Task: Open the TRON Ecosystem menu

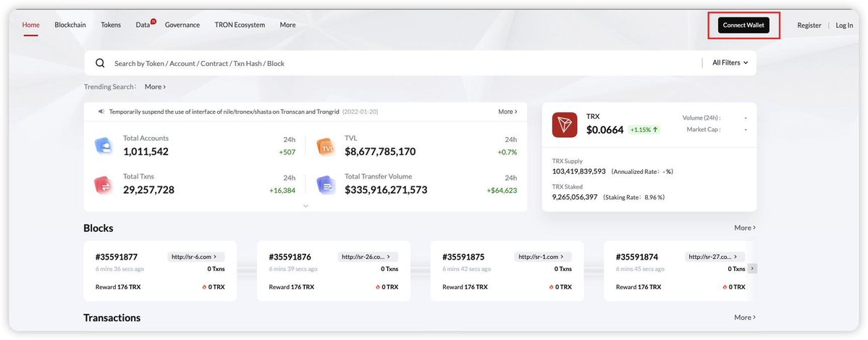Action: coord(240,25)
